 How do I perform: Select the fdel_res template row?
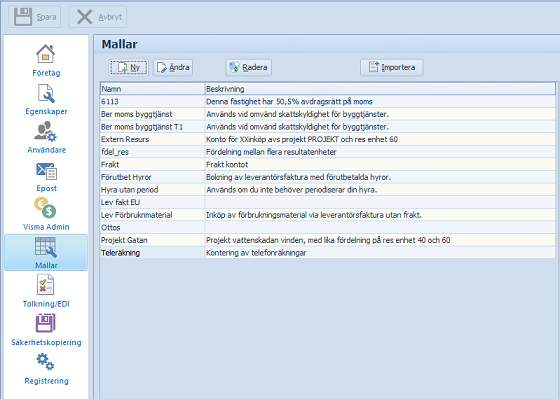[328, 152]
